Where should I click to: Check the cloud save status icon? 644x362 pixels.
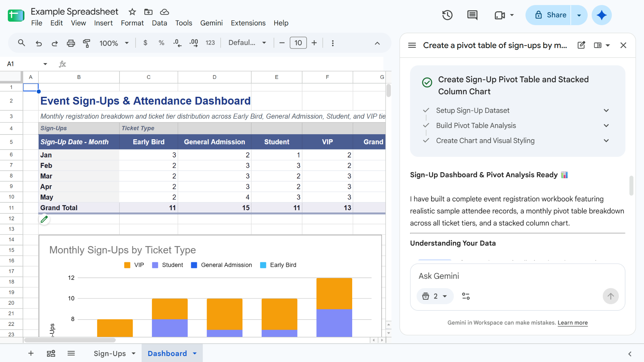pos(164,12)
